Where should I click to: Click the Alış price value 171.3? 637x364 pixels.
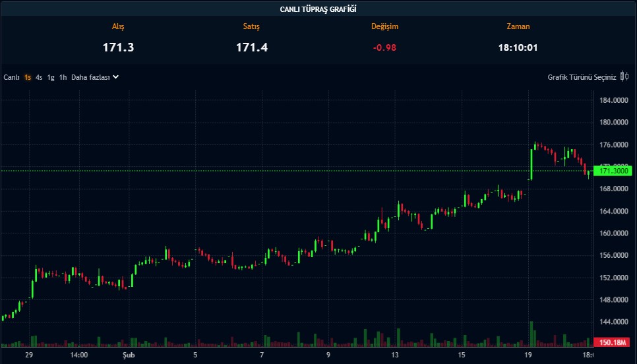click(118, 47)
